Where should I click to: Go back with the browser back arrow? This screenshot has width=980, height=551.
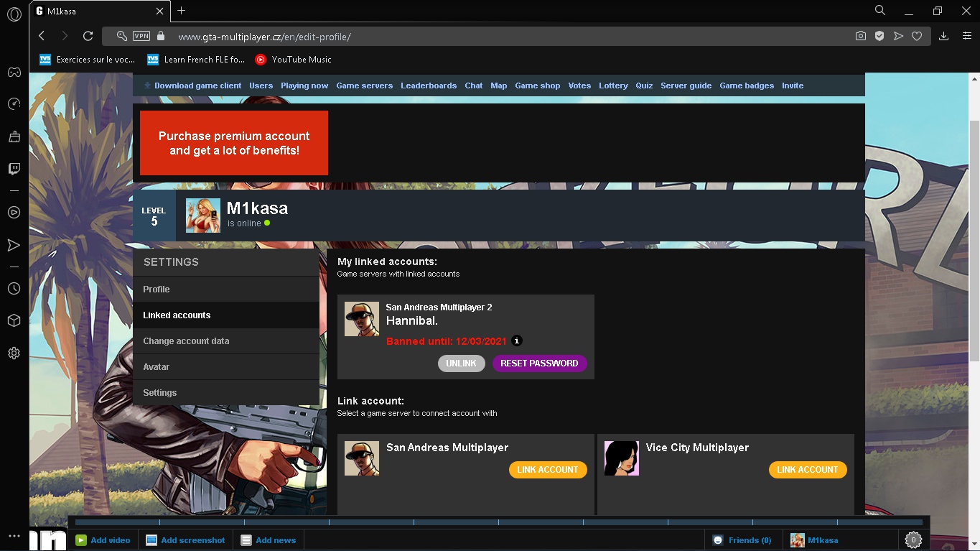click(42, 36)
